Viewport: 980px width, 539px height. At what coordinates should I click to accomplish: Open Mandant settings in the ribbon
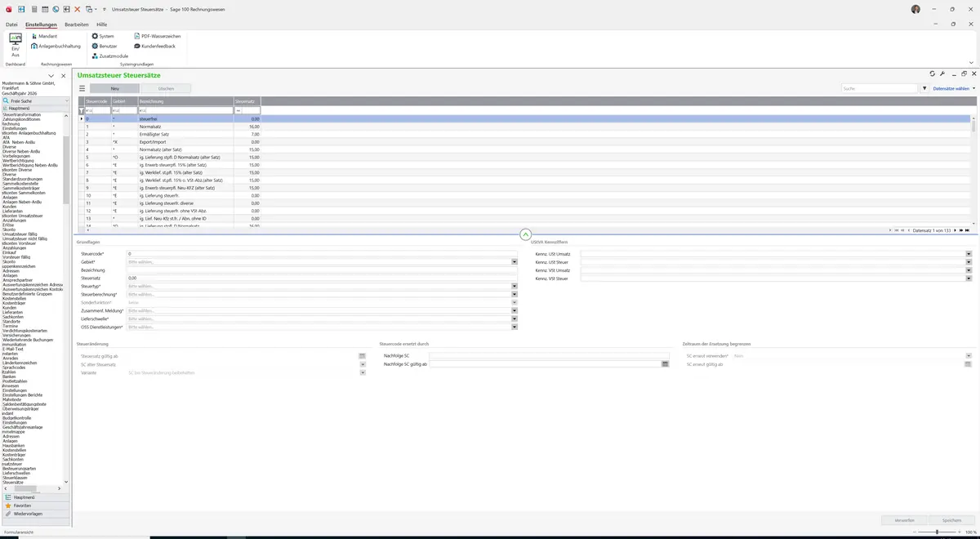[44, 36]
